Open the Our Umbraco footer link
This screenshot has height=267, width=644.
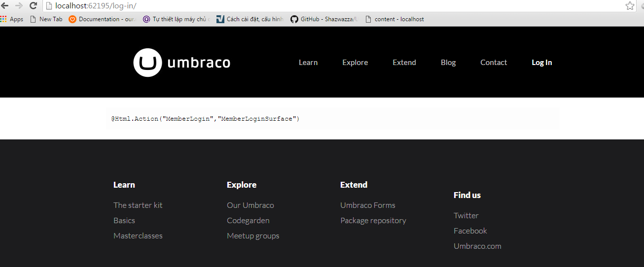[x=250, y=205]
